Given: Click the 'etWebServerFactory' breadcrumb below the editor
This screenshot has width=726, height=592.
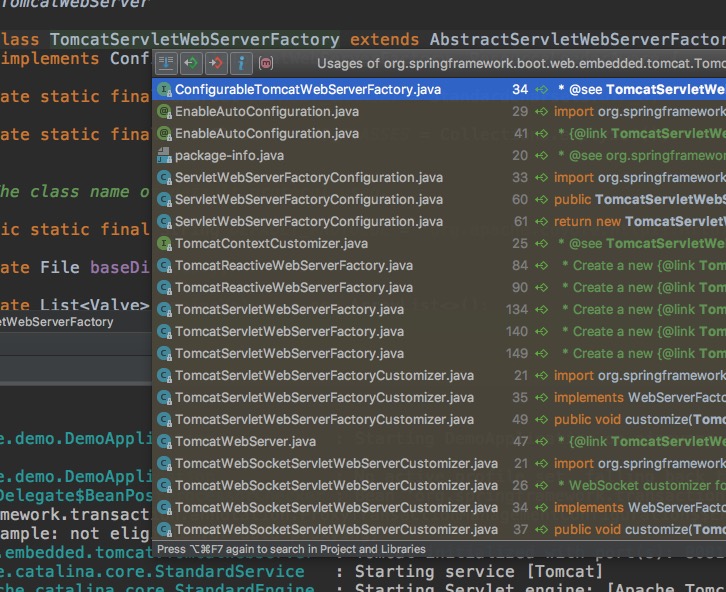Looking at the screenshot, I should 56,322.
